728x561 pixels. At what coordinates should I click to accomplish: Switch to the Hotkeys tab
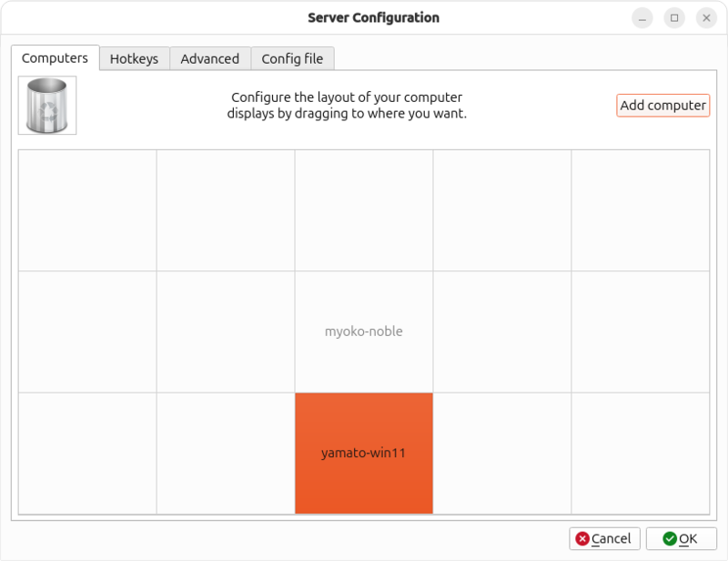[x=134, y=58]
